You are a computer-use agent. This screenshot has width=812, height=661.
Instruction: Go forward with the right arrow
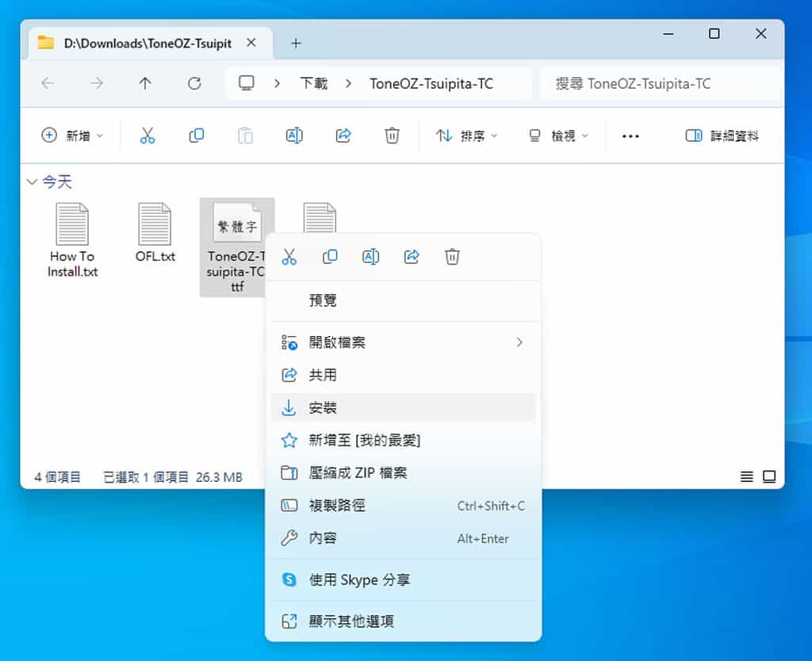[96, 83]
